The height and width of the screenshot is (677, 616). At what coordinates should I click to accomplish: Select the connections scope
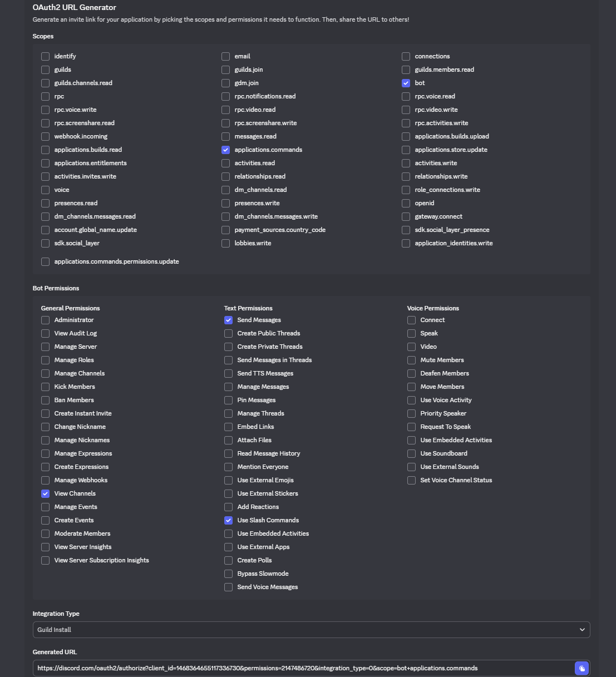click(x=406, y=56)
